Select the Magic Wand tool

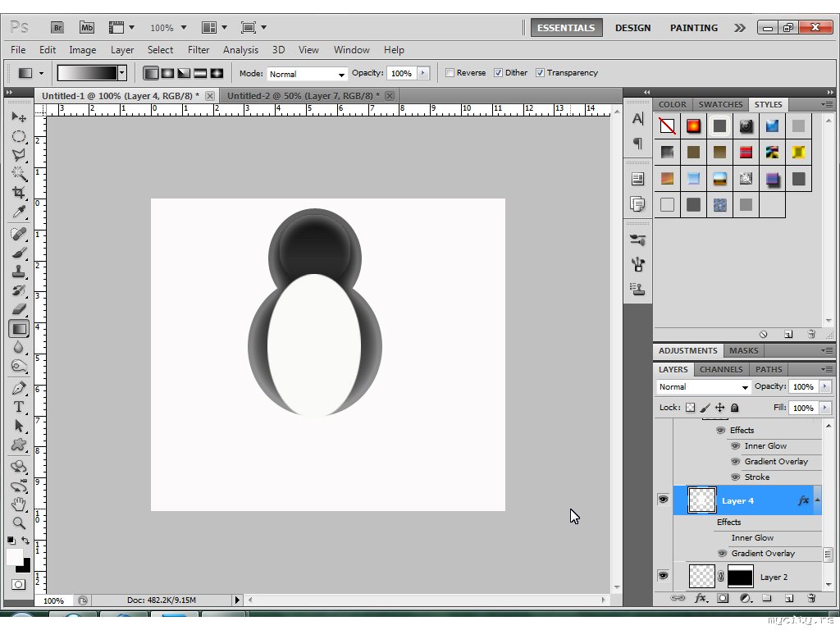18,174
